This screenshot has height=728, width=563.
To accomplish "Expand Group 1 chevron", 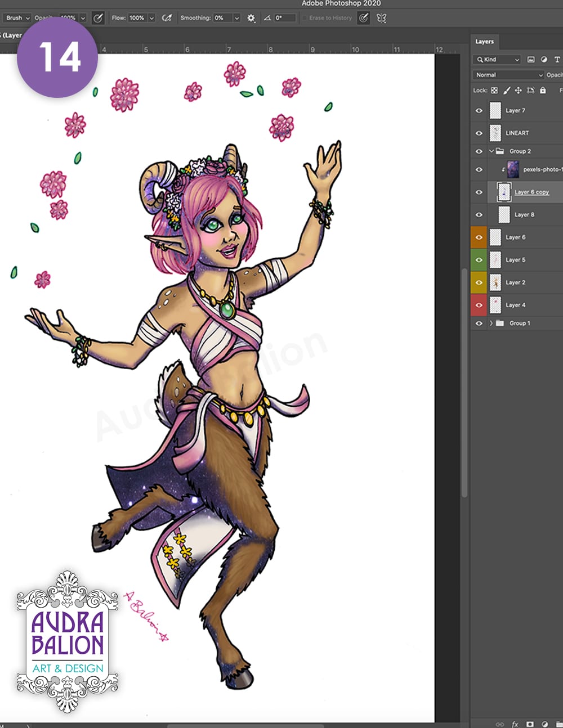I will 491,323.
